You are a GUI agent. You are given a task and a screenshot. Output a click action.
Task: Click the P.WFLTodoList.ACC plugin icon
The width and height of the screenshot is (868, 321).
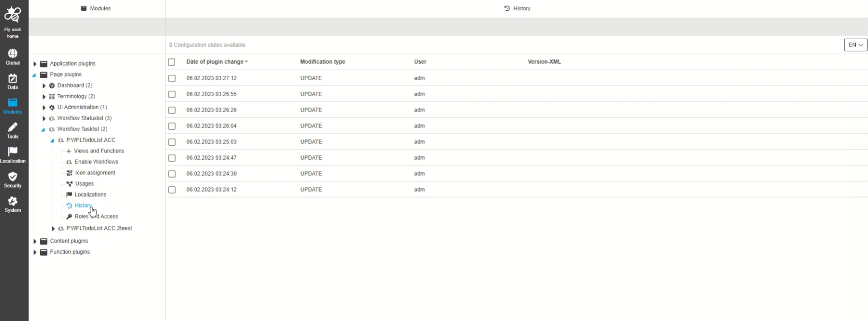(61, 140)
